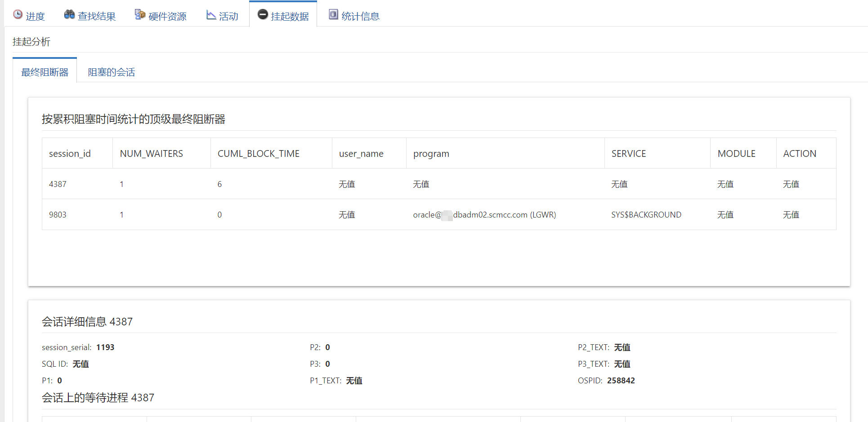This screenshot has height=422, width=868.
Task: Select session id 9803 in the table
Action: coord(58,215)
